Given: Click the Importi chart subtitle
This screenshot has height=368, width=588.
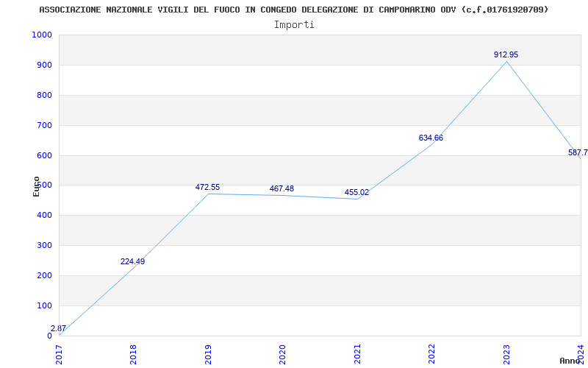Looking at the screenshot, I should (x=294, y=25).
